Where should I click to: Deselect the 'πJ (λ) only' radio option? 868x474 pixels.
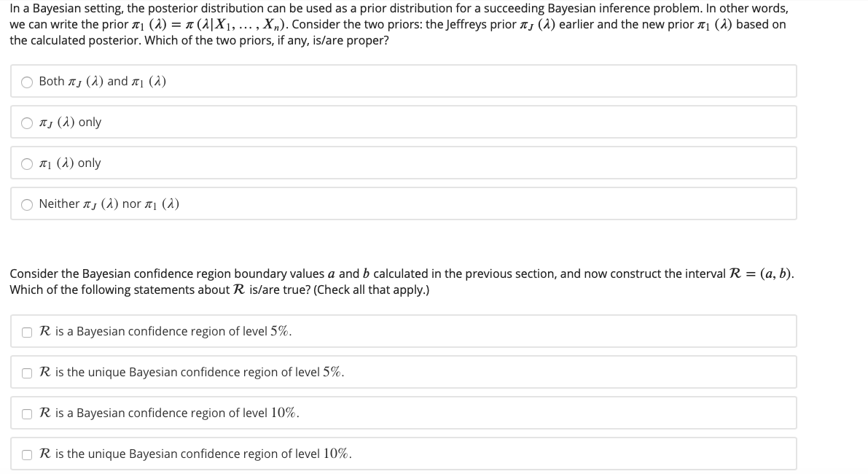pos(27,122)
